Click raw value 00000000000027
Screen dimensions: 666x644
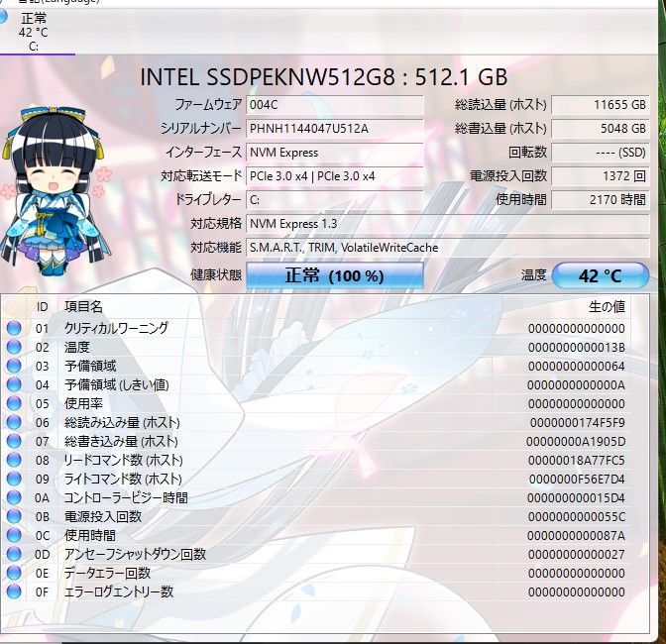pos(577,554)
